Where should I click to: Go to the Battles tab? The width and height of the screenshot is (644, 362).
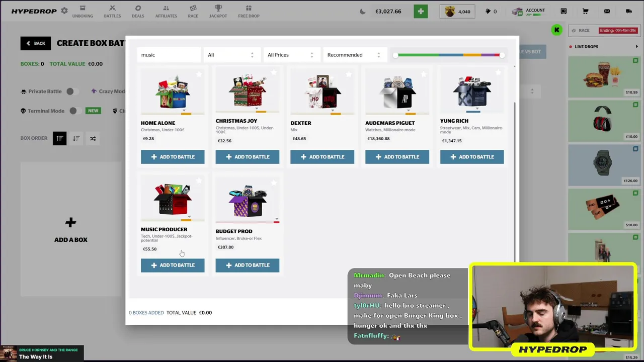[x=112, y=12]
